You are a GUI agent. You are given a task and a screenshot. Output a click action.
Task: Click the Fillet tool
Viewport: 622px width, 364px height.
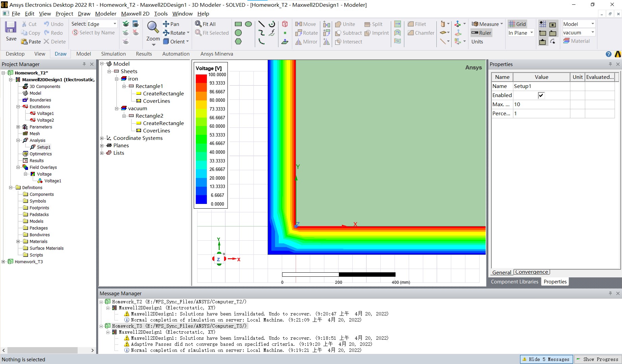(x=417, y=24)
